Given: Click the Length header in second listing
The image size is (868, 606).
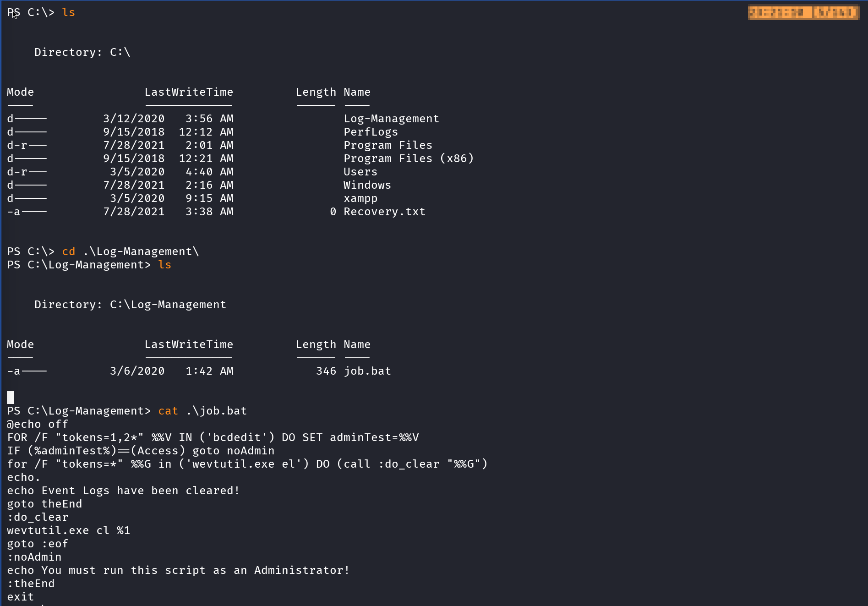Looking at the screenshot, I should pyautogui.click(x=316, y=344).
